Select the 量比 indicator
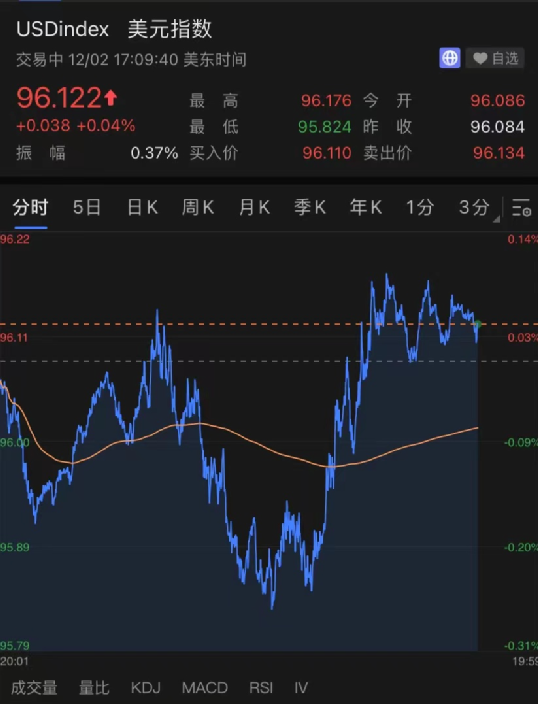The image size is (538, 704). pyautogui.click(x=94, y=687)
